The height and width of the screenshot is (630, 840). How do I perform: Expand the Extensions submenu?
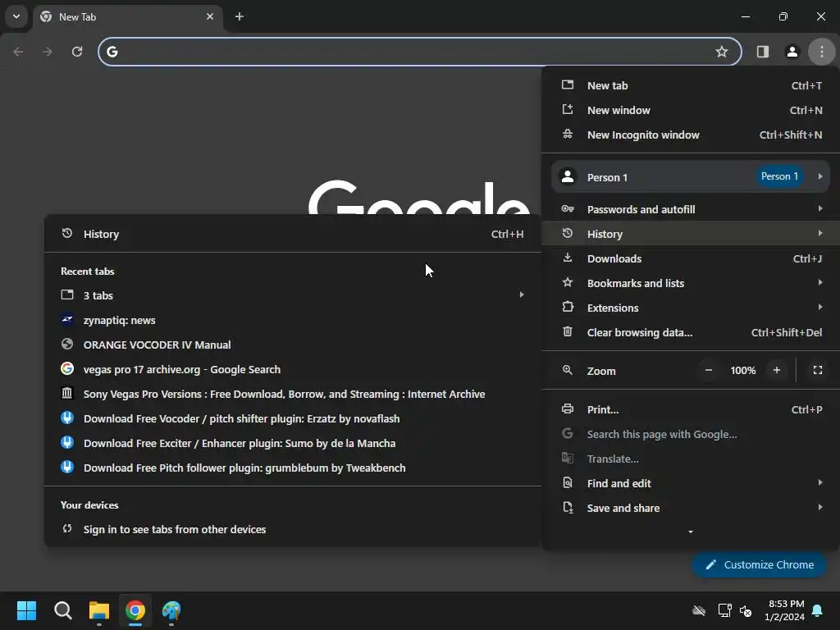(691, 308)
